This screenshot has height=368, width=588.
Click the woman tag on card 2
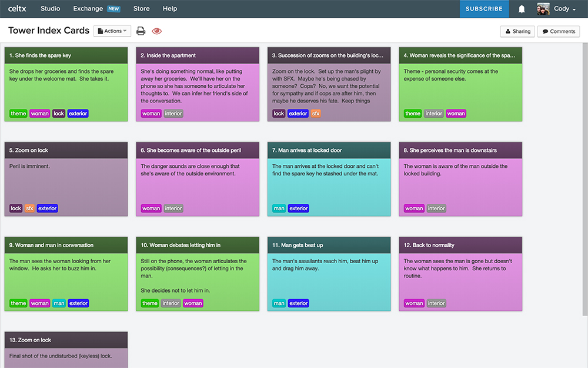pos(151,114)
